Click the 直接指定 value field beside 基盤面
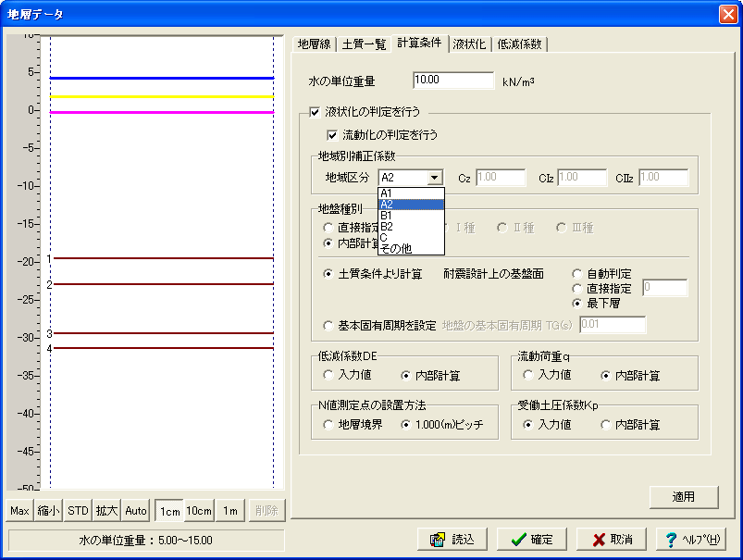This screenshot has height=560, width=743. pos(665,288)
